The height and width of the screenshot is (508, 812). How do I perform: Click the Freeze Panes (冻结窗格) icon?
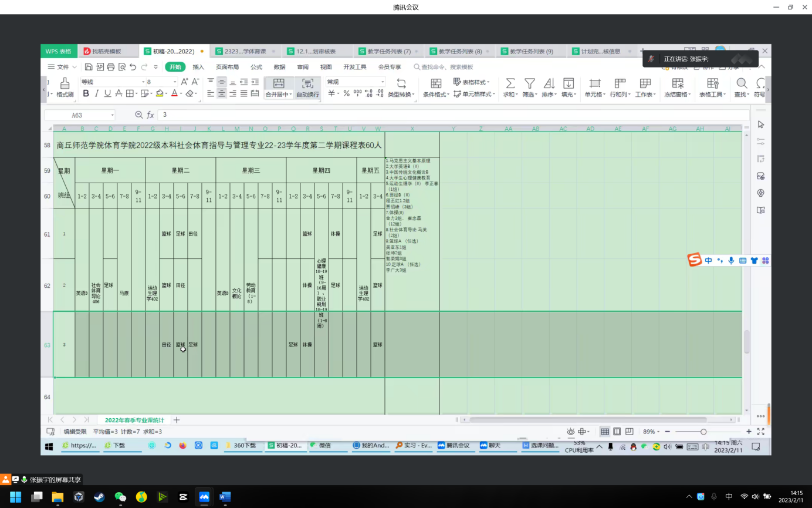[678, 83]
